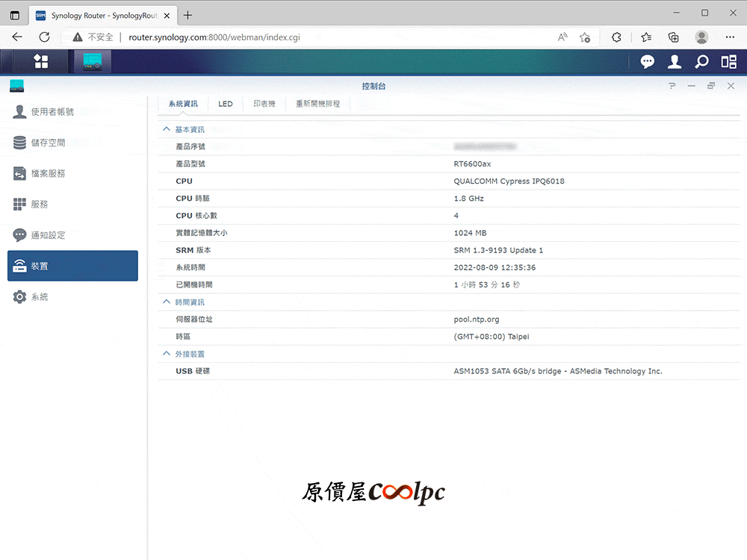This screenshot has width=747, height=560.
Task: Open 系統 system section
Action: click(x=73, y=296)
